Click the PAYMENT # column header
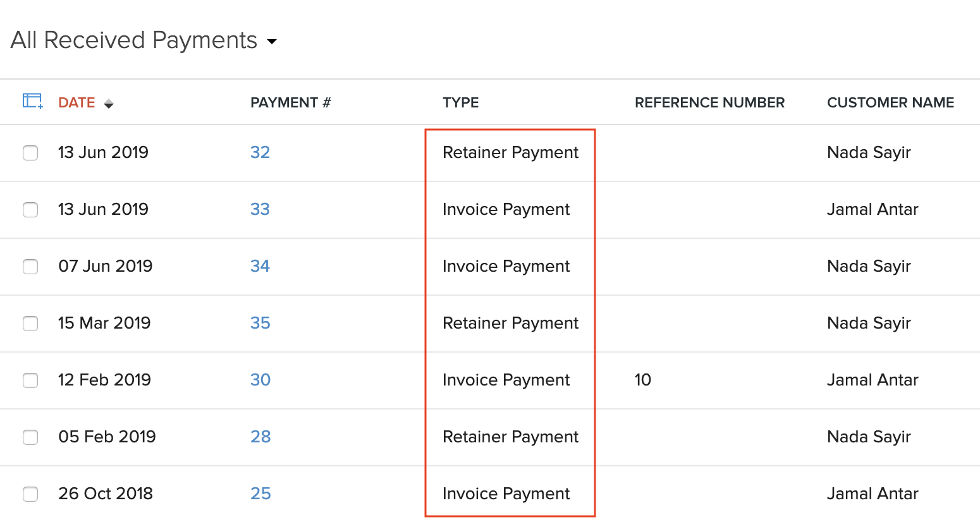980x522 pixels. pos(290,102)
